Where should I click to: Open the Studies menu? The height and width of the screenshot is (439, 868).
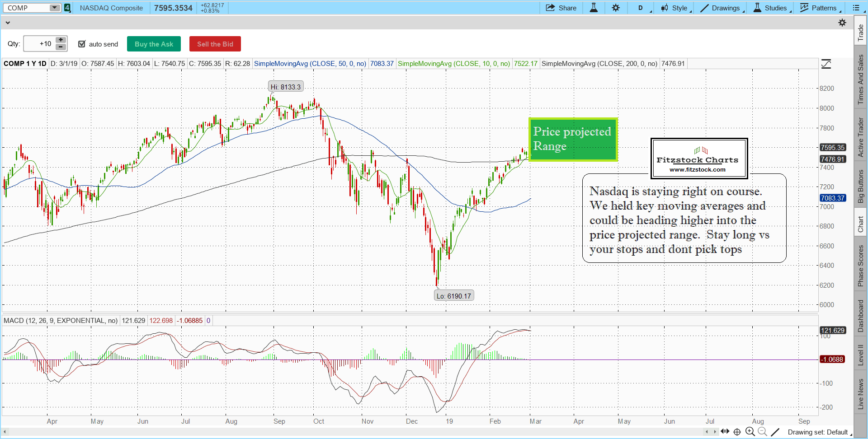point(771,8)
